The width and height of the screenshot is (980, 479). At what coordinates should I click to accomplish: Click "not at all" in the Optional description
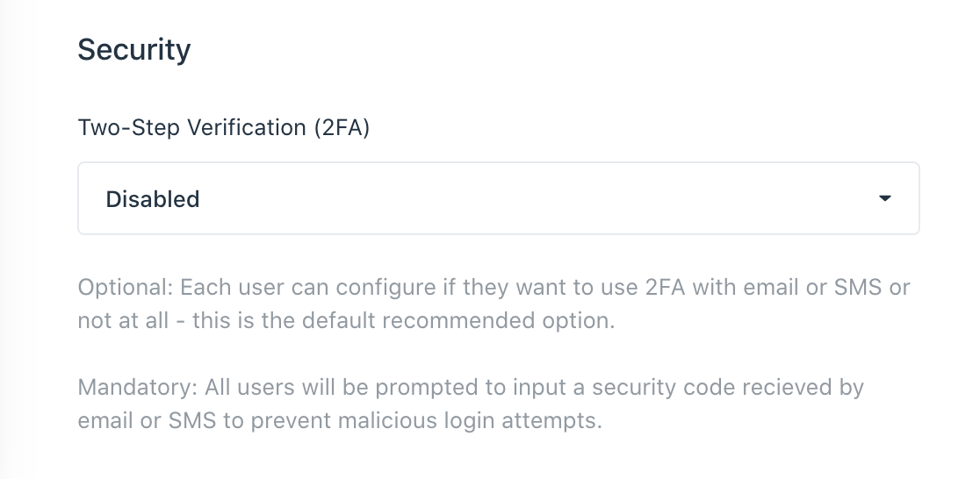click(x=122, y=320)
